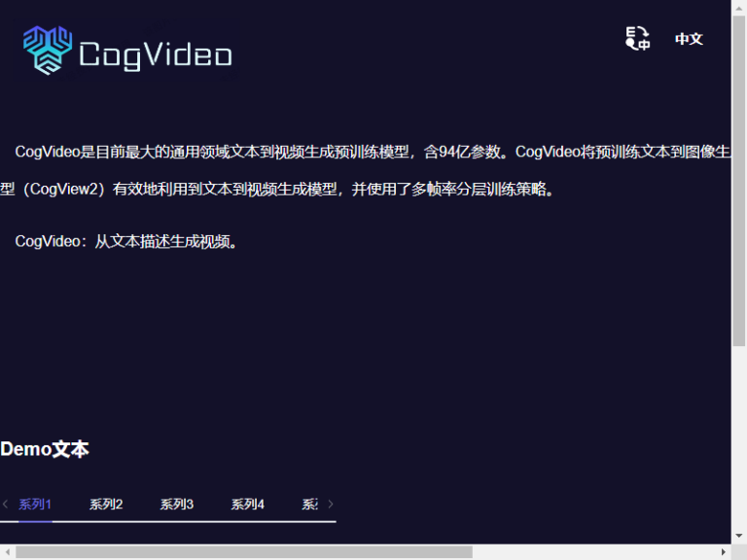747x560 pixels.
Task: Open the partially visible fifth 系列 tab
Action: pyautogui.click(x=310, y=504)
